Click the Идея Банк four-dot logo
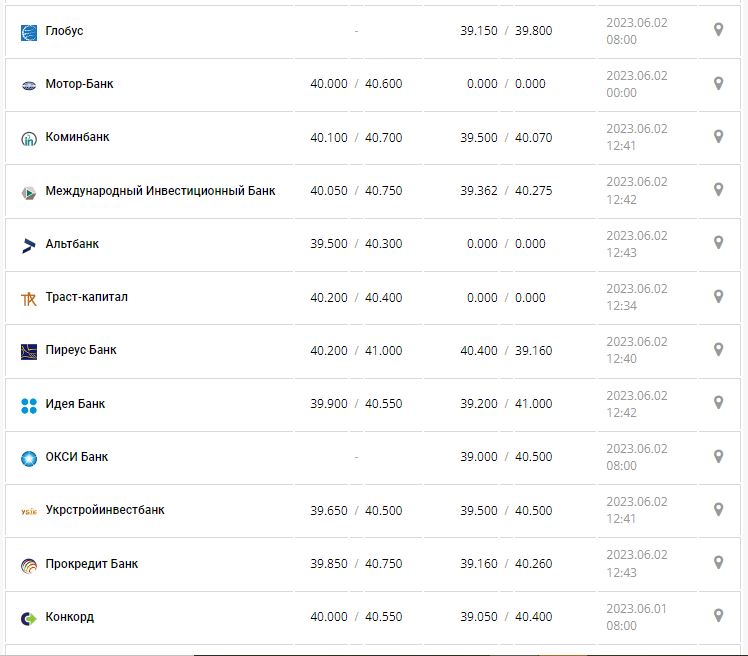 [x=29, y=405]
